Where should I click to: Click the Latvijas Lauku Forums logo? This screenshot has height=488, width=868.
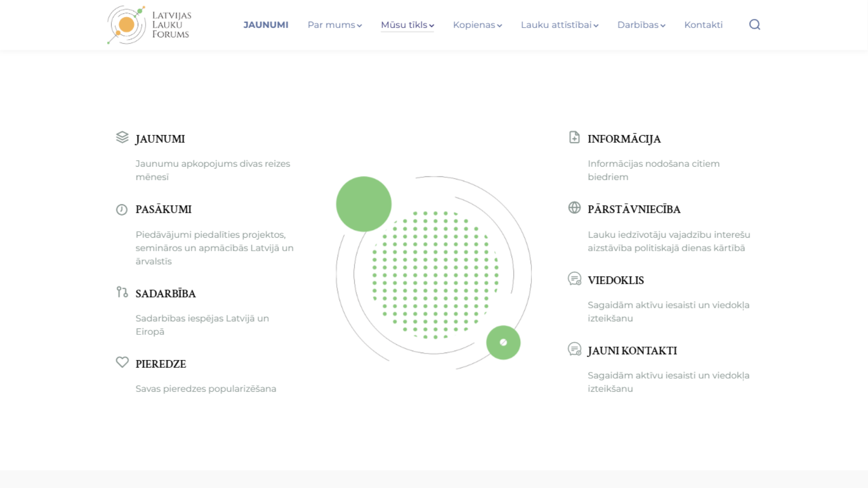[149, 25]
